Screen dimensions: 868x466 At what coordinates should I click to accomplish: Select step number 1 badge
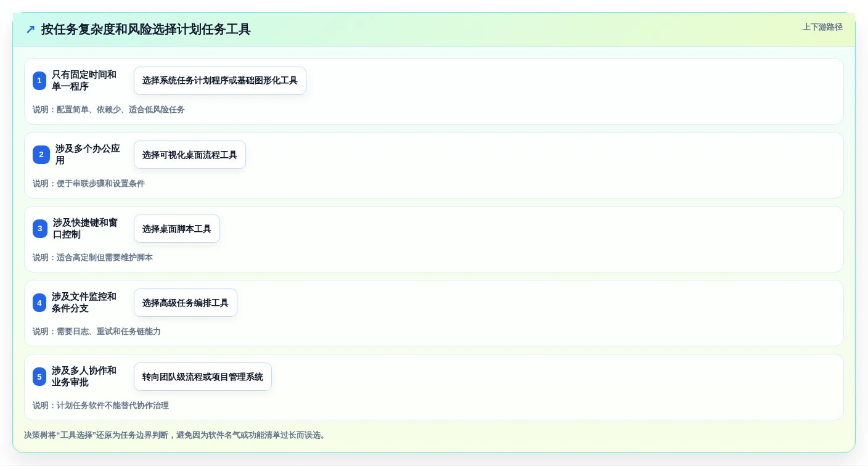(x=39, y=81)
